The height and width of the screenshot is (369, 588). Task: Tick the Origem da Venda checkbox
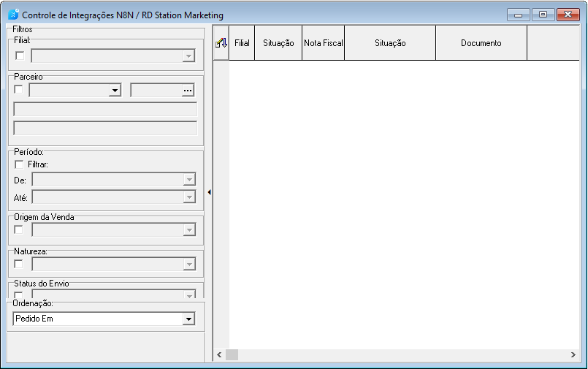click(x=18, y=229)
